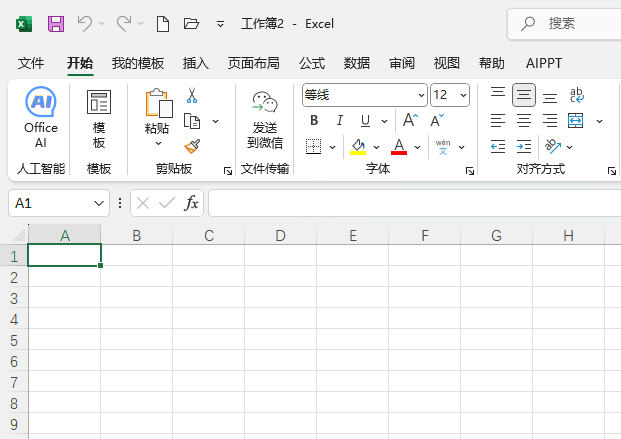Align text right
This screenshot has height=439, width=621.
click(x=550, y=121)
